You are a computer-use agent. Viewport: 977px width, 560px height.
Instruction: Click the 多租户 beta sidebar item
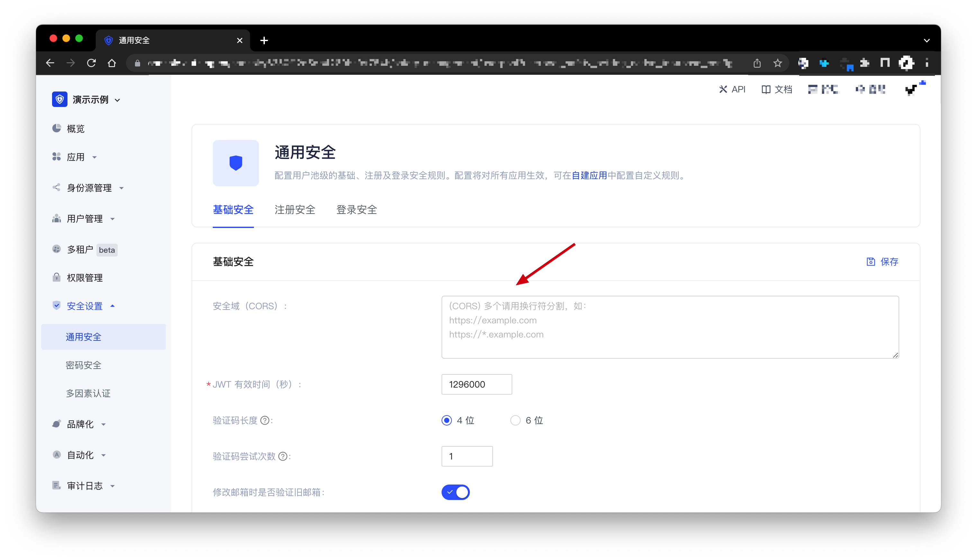84,249
